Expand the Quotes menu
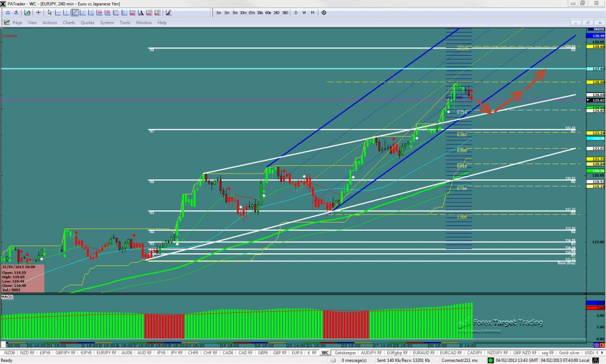This screenshot has width=606, height=364. click(88, 23)
